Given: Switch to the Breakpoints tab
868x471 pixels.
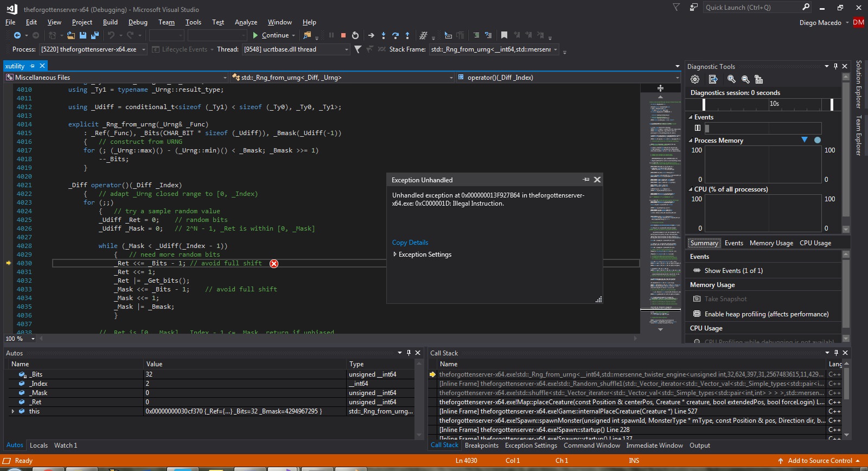Looking at the screenshot, I should (482, 445).
